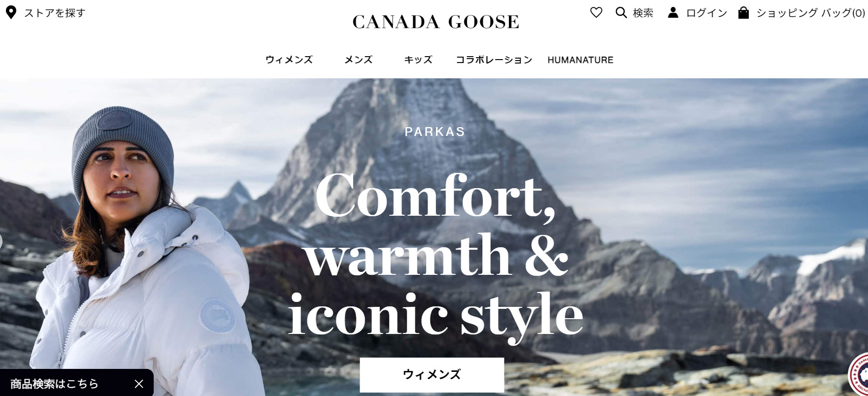The image size is (868, 396).
Task: Open the ウィメンズ navigation menu
Action: [289, 60]
